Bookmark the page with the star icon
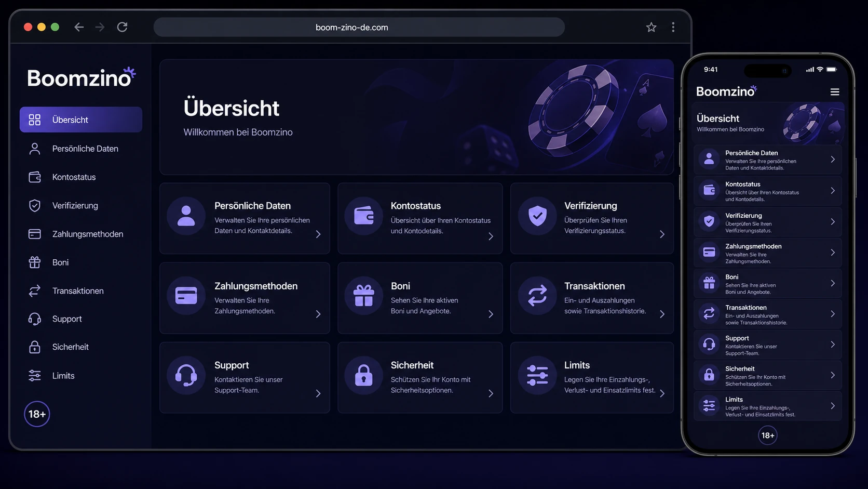 [x=651, y=27]
